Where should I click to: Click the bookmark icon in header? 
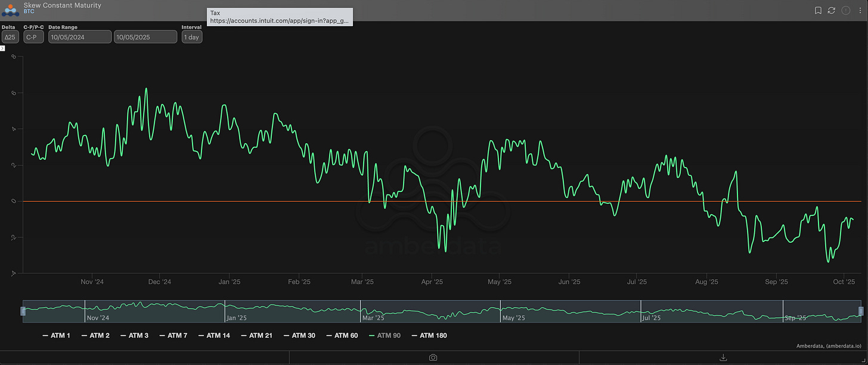pos(818,10)
